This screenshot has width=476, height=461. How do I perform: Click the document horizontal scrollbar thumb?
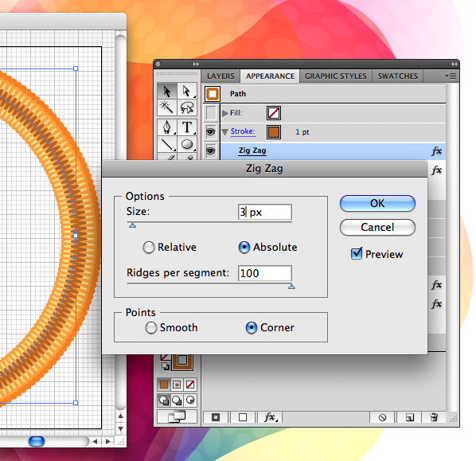37,441
